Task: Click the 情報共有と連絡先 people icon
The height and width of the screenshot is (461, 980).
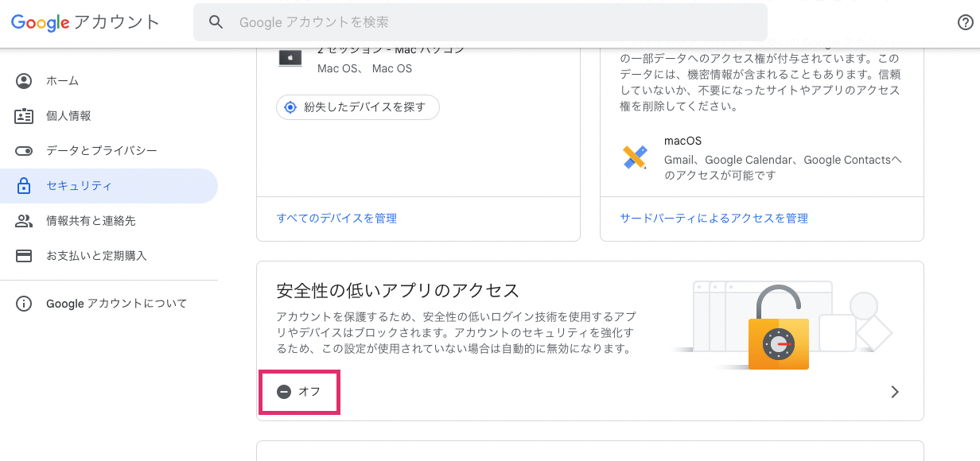Action: click(x=24, y=221)
